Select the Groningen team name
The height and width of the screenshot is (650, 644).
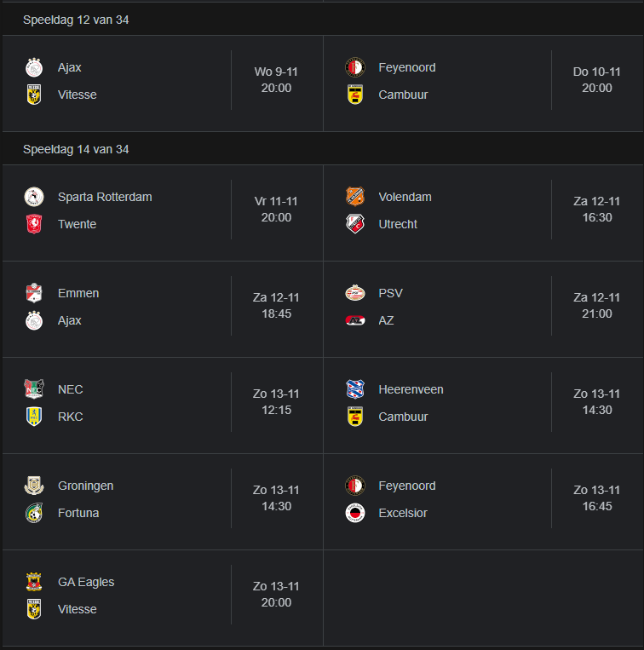[x=86, y=486]
